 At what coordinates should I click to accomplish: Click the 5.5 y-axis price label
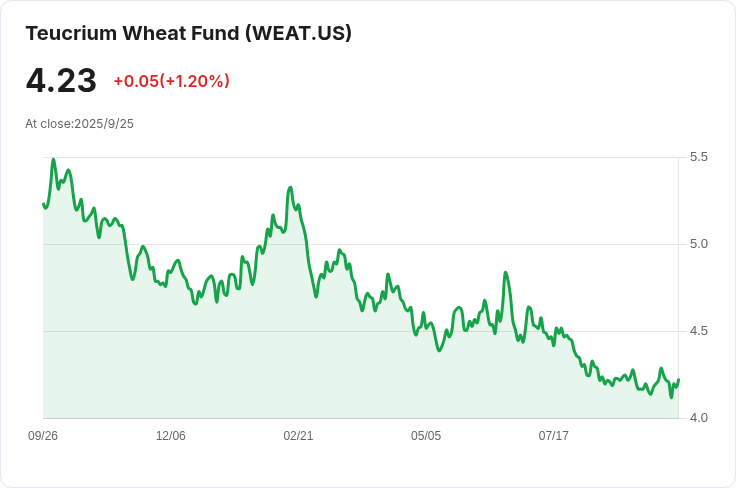pos(699,157)
